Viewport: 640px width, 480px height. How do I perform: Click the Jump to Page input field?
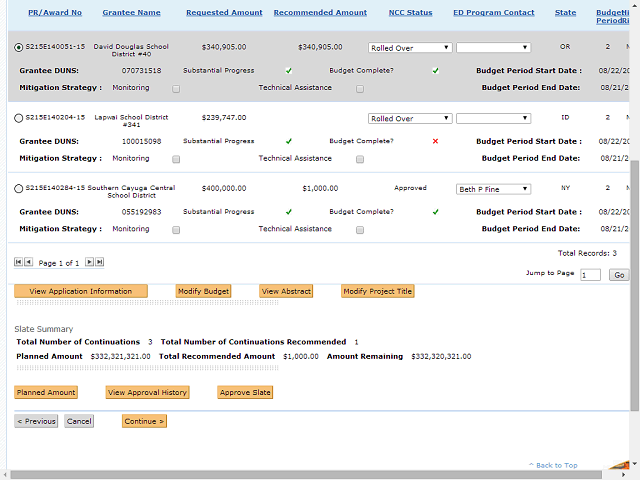tap(590, 275)
